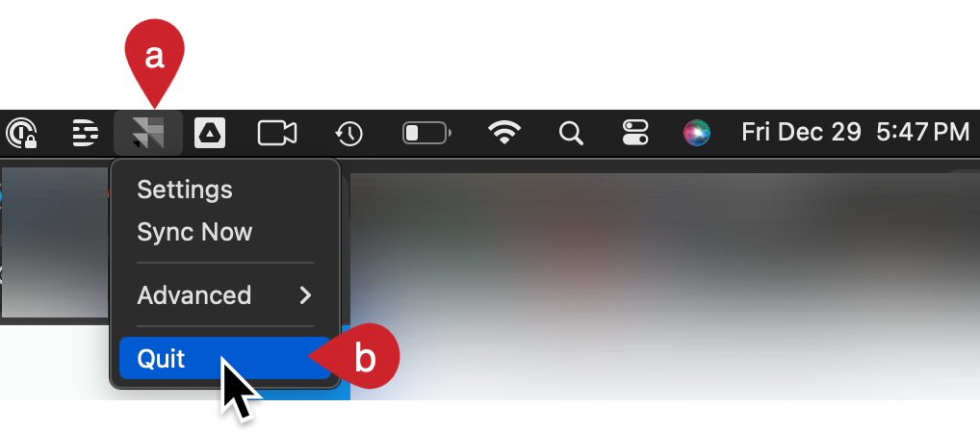Expand the chevron arrow beside Advanced
The width and height of the screenshot is (980, 433).
click(x=305, y=294)
